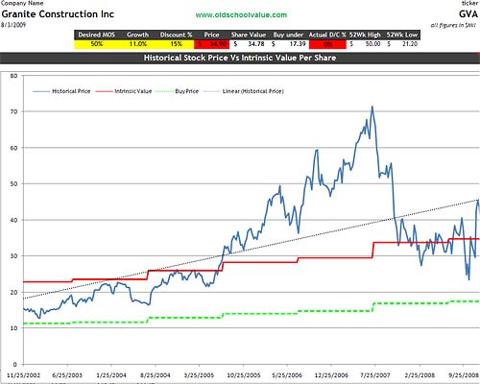This screenshot has height=384, width=480.
Task: Select the Linear (Historical Price) legend entry
Action: point(244,91)
